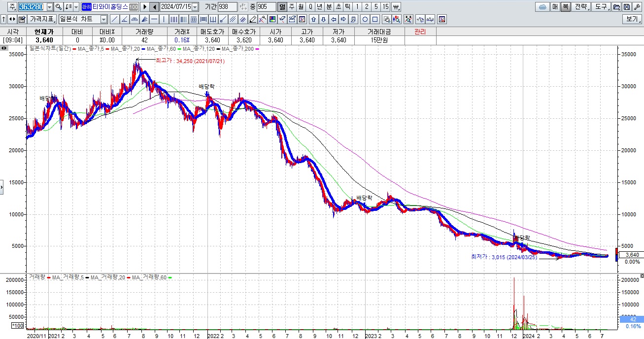Select the monthly (월) period toggle

pos(301,7)
